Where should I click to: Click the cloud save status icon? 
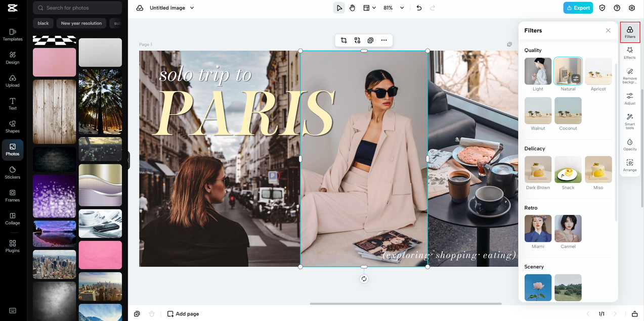coord(140,8)
